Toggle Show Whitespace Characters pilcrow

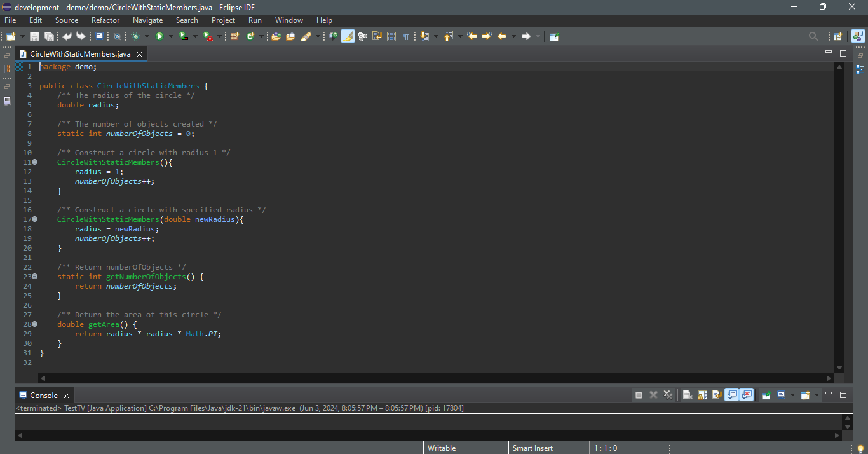pos(405,36)
